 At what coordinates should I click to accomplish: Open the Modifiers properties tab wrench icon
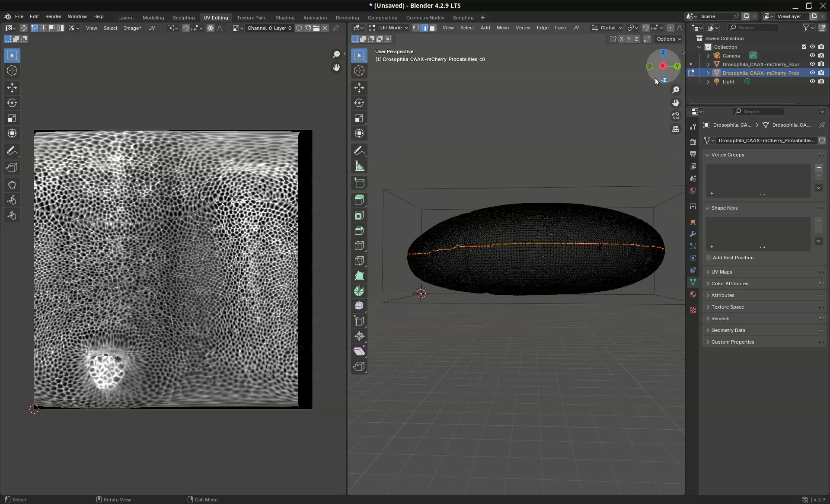tap(693, 234)
